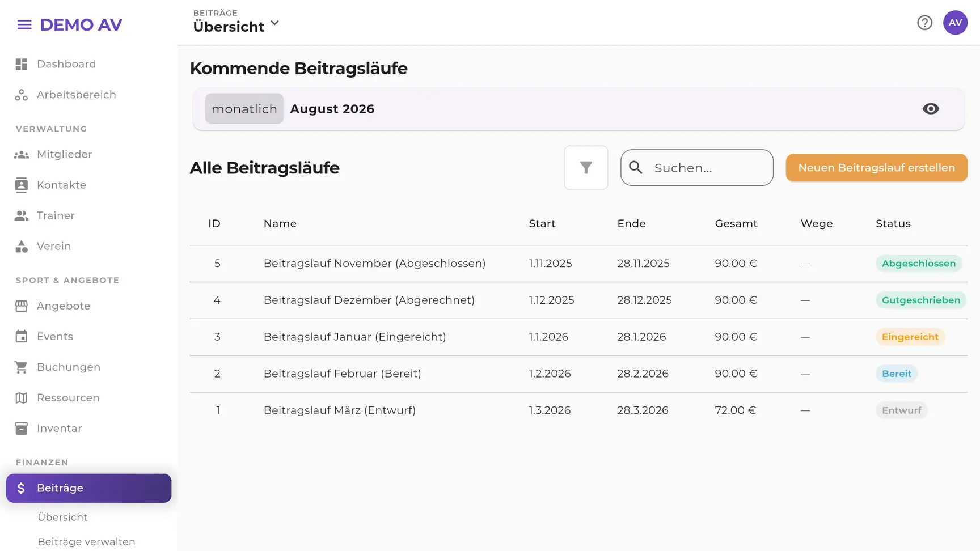This screenshot has height=551, width=980.
Task: Click the Verein shapes icon
Action: [22, 246]
